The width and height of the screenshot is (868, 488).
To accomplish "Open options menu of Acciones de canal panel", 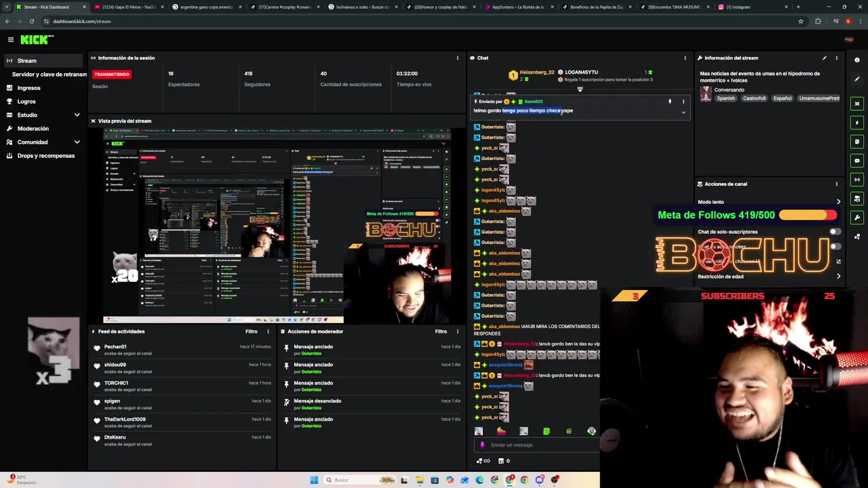I will 836,184.
